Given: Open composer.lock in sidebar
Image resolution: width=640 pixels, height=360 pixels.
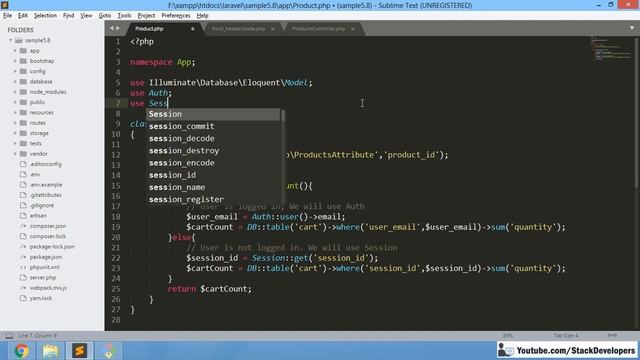Looking at the screenshot, I should click(47, 236).
